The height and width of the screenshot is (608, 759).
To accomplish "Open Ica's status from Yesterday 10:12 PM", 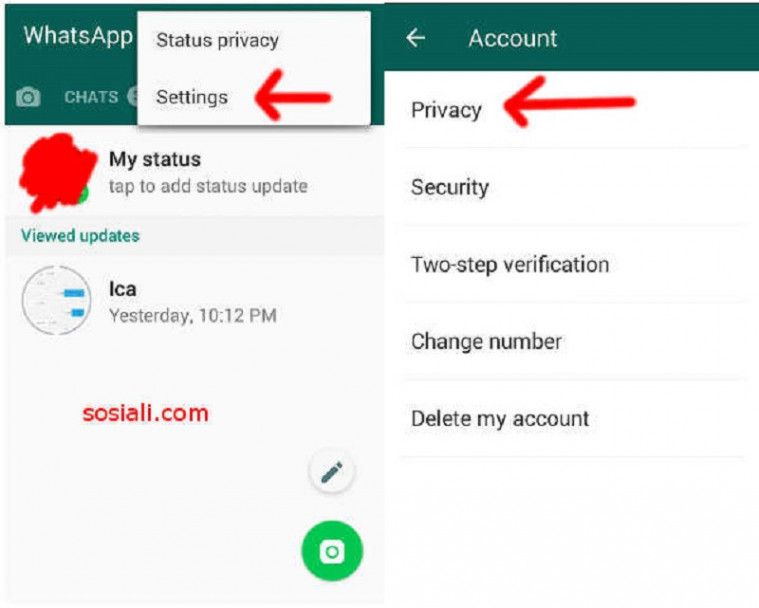I will [194, 301].
